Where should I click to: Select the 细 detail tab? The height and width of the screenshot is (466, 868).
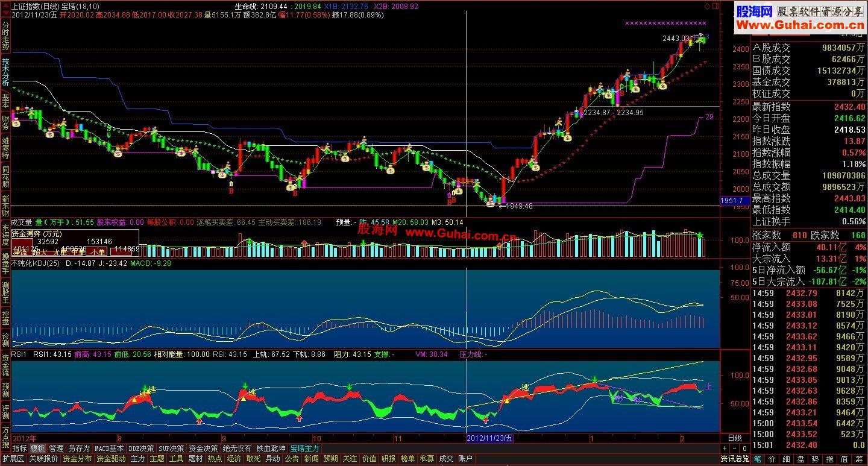coord(787,459)
